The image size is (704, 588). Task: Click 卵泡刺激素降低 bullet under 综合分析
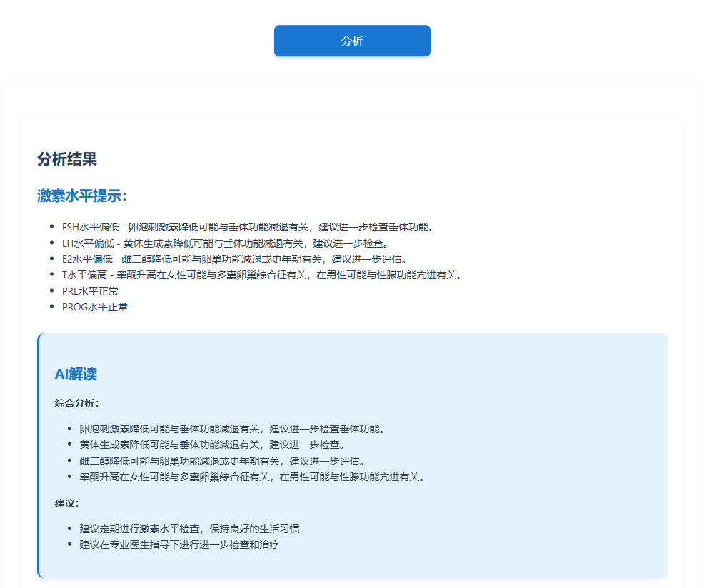click(232, 429)
